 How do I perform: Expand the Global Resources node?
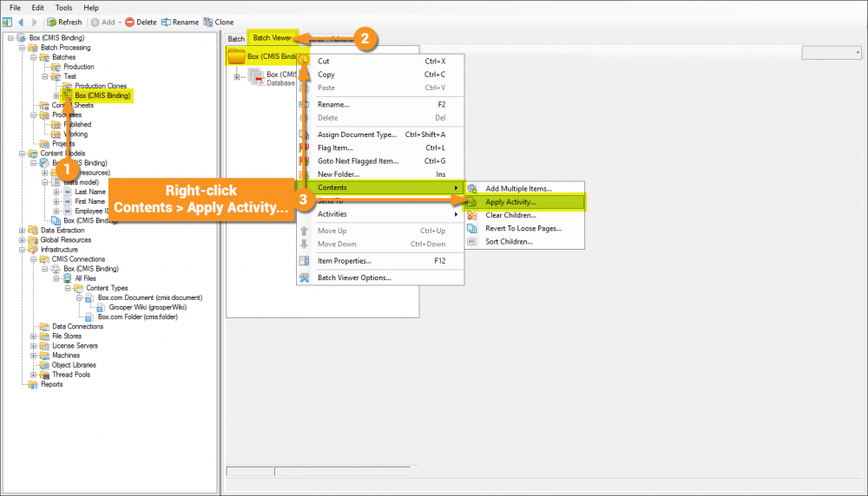[23, 240]
